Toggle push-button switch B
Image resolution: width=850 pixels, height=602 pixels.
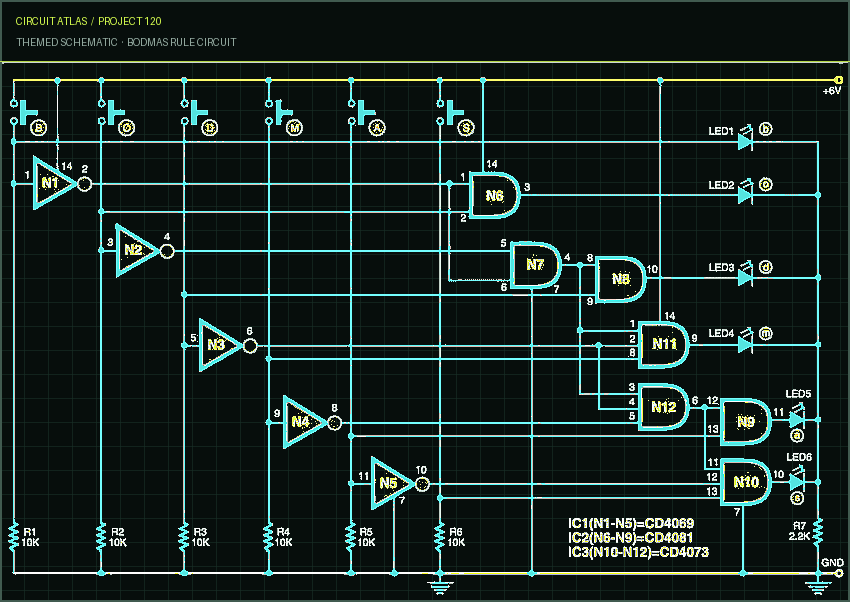23,112
